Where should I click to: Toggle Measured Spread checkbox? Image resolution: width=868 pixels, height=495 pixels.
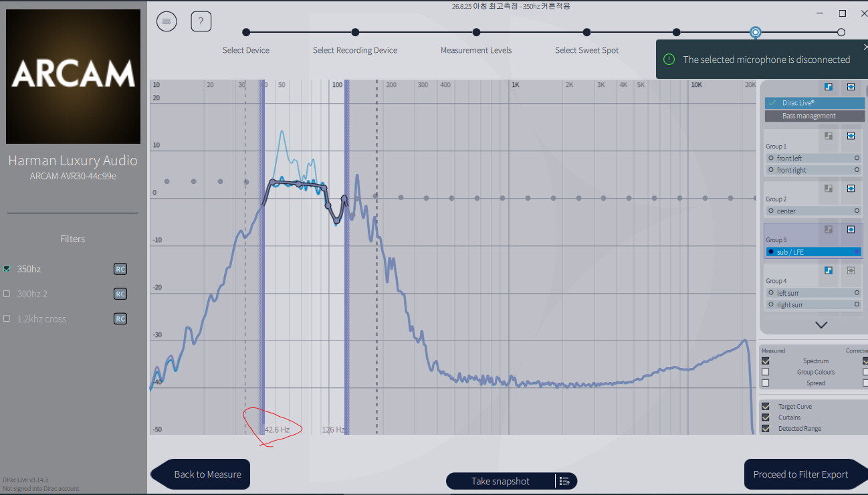click(766, 383)
